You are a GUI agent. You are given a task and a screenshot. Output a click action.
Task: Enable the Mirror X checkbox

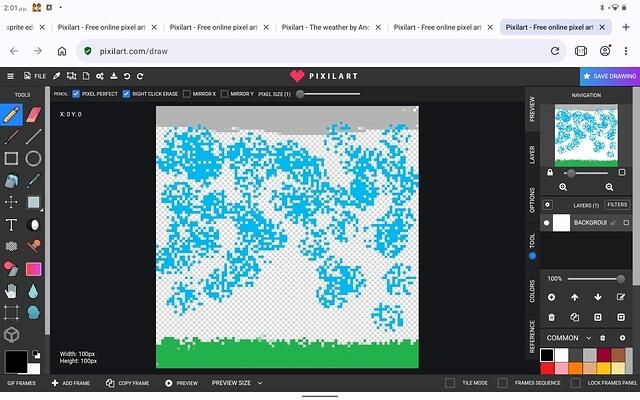pos(187,94)
